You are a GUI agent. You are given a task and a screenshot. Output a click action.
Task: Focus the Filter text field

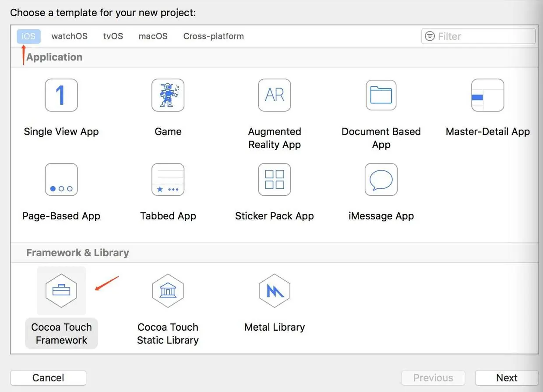[478, 36]
